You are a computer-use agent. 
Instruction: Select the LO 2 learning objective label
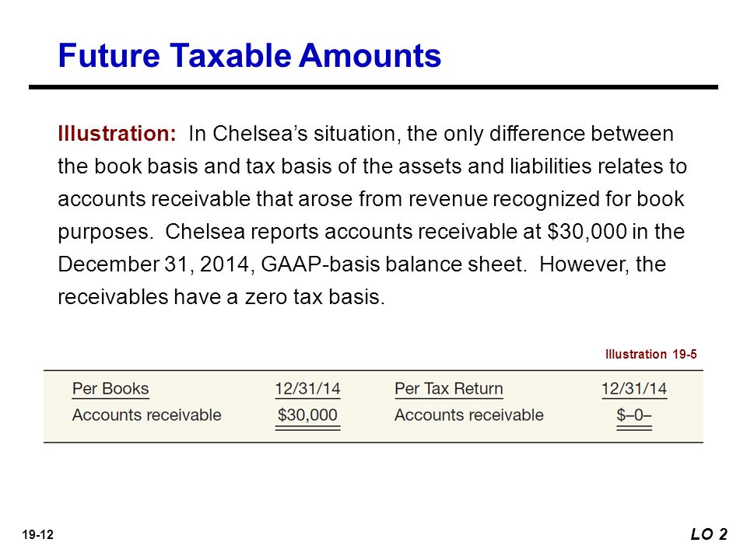click(709, 534)
